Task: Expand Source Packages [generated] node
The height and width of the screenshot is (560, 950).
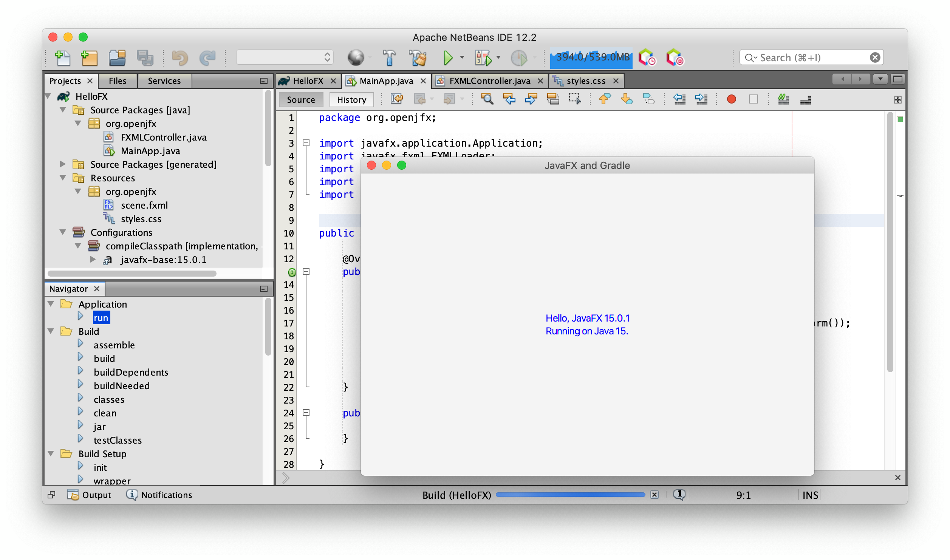Action: tap(63, 164)
